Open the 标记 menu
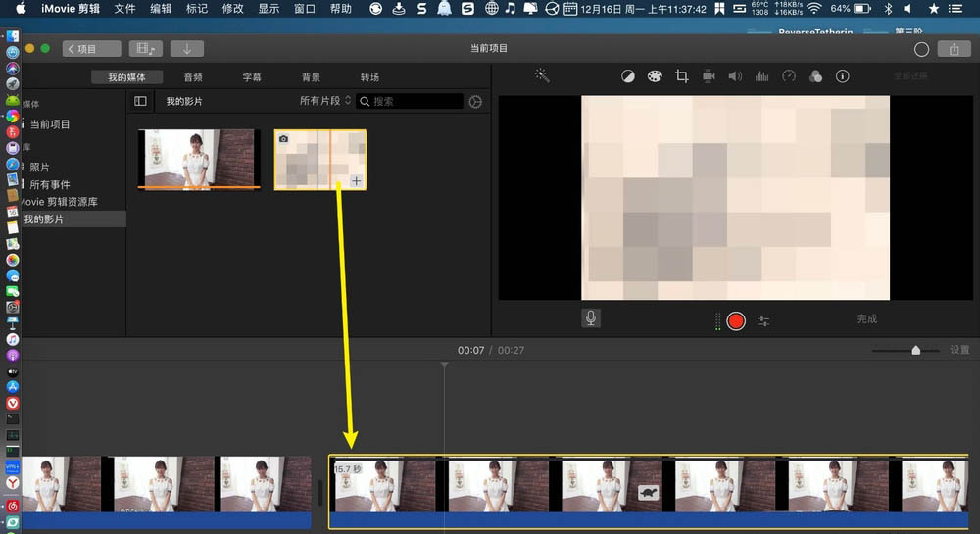This screenshot has height=534, width=980. (x=197, y=9)
